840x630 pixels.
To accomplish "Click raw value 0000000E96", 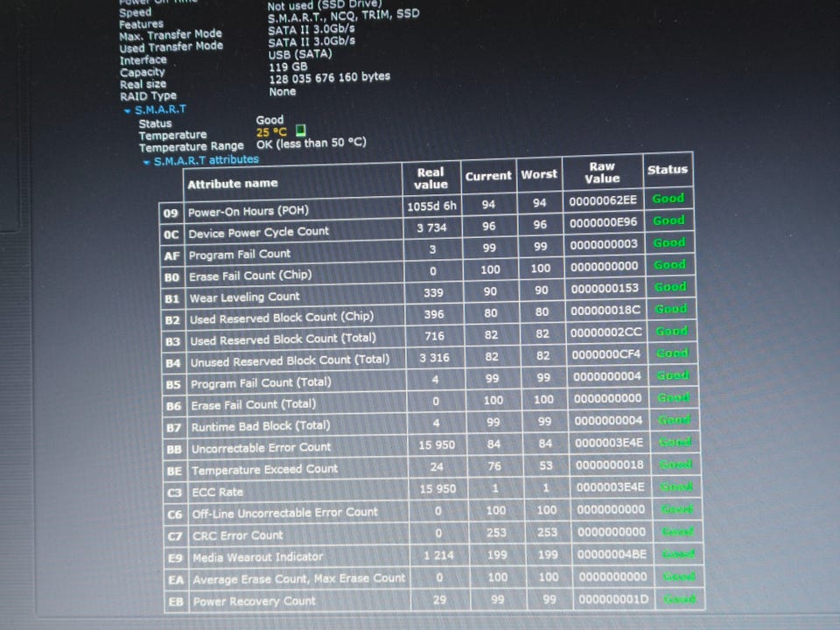I will 603,222.
